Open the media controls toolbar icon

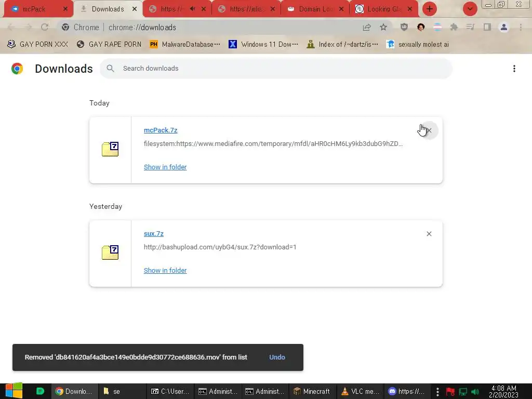(470, 27)
